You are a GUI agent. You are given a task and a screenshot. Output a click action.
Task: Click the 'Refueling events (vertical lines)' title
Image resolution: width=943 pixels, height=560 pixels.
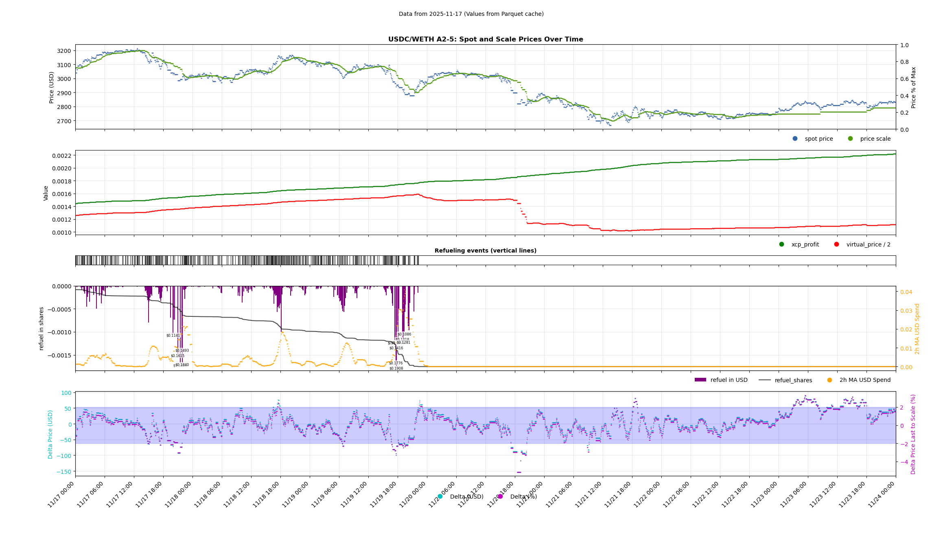pyautogui.click(x=485, y=251)
